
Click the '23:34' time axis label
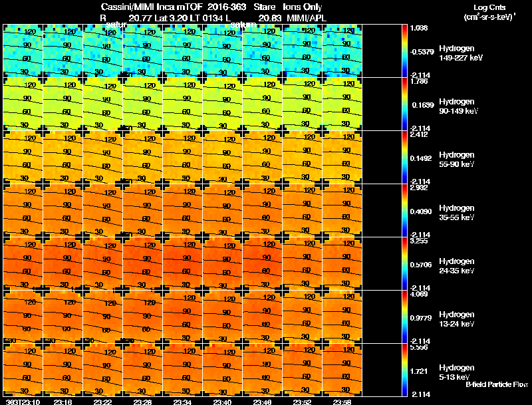(x=182, y=402)
